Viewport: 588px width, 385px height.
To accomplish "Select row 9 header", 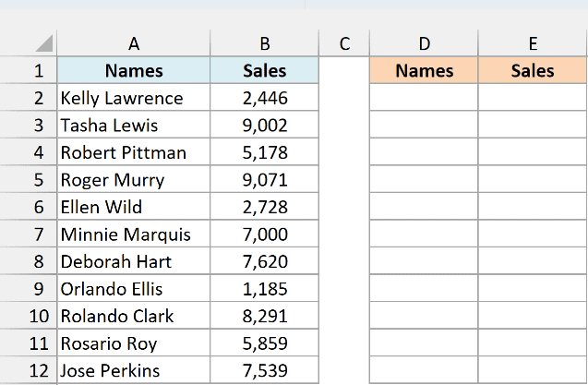I will pyautogui.click(x=29, y=288).
